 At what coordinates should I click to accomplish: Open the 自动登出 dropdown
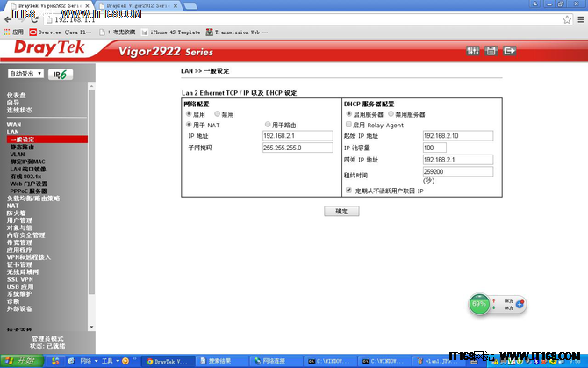pos(25,75)
